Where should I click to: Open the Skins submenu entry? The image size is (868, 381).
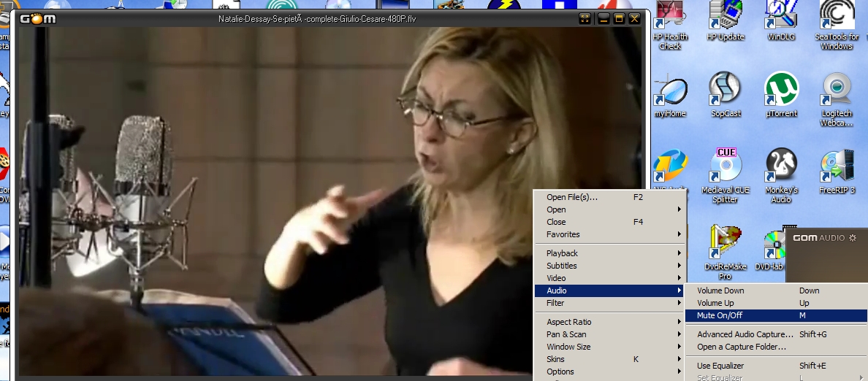[609, 359]
